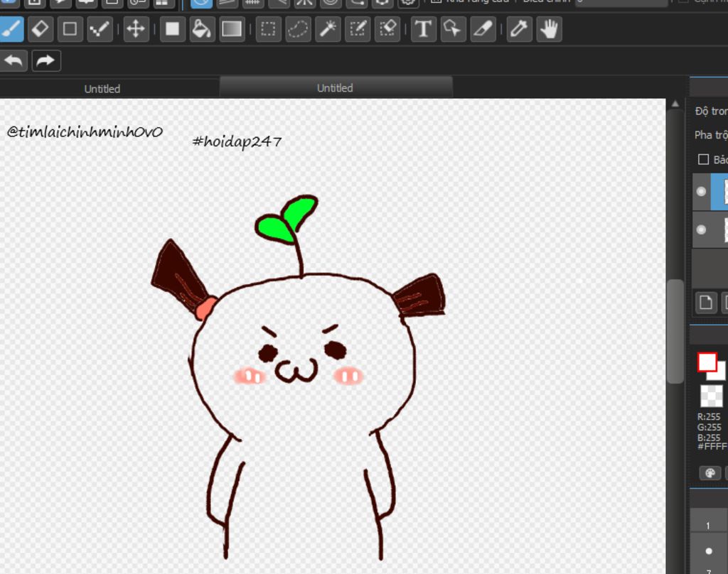Select the rectangular Select tool
The image size is (728, 574).
(268, 29)
